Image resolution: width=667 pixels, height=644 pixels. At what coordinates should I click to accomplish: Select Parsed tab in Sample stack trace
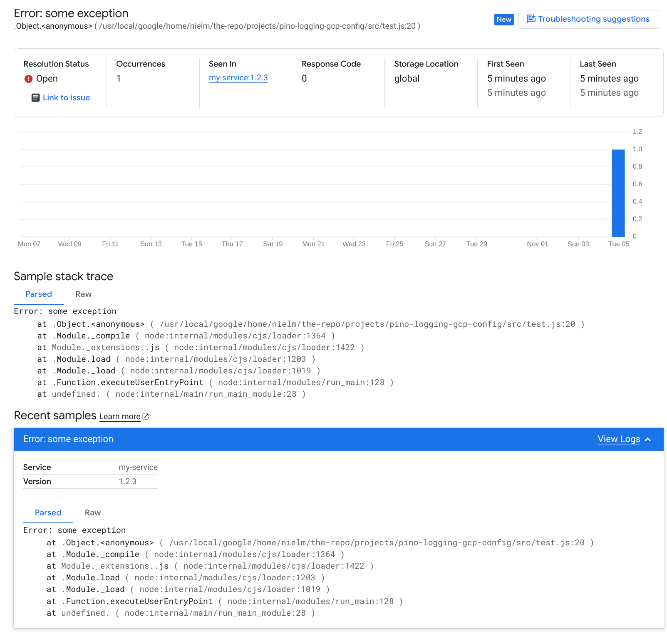click(39, 294)
